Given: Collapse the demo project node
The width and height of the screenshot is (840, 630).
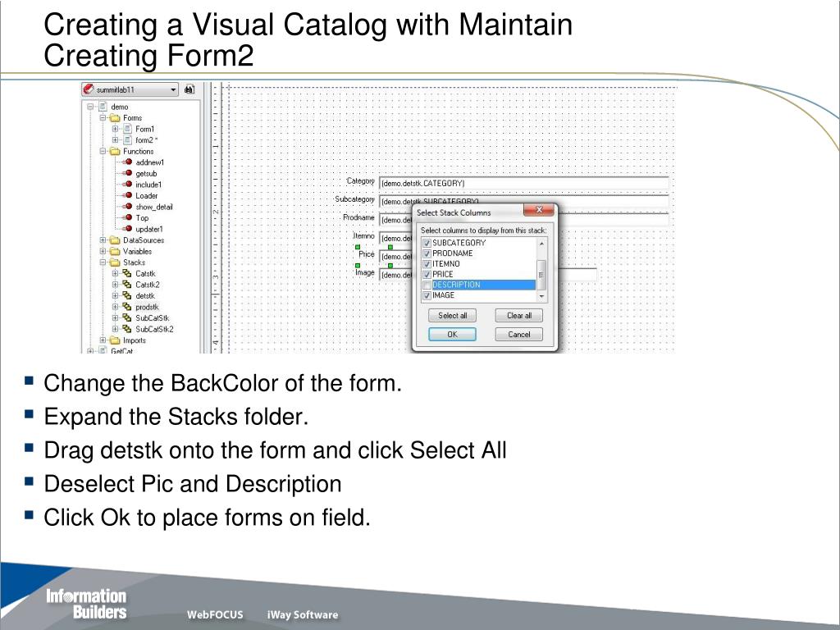Looking at the screenshot, I should tap(90, 107).
